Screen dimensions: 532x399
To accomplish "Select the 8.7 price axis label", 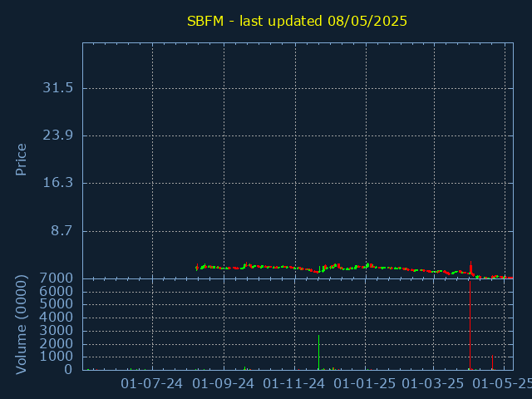I will [x=62, y=231].
